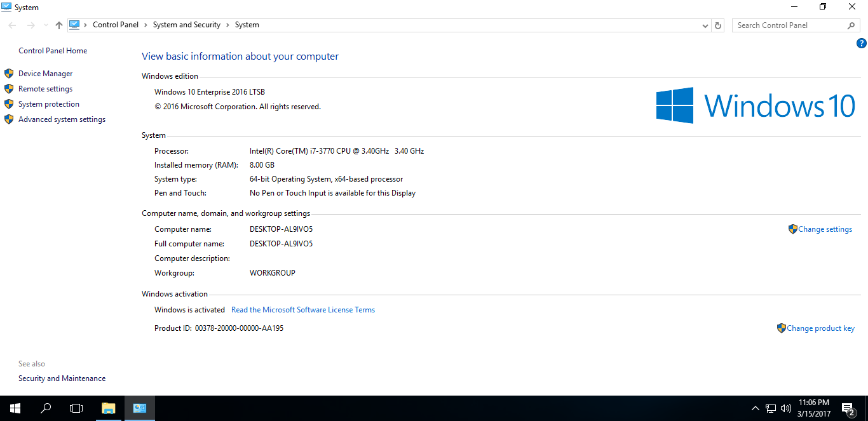868x421 pixels.
Task: Click the Back navigation arrow
Action: click(13, 25)
